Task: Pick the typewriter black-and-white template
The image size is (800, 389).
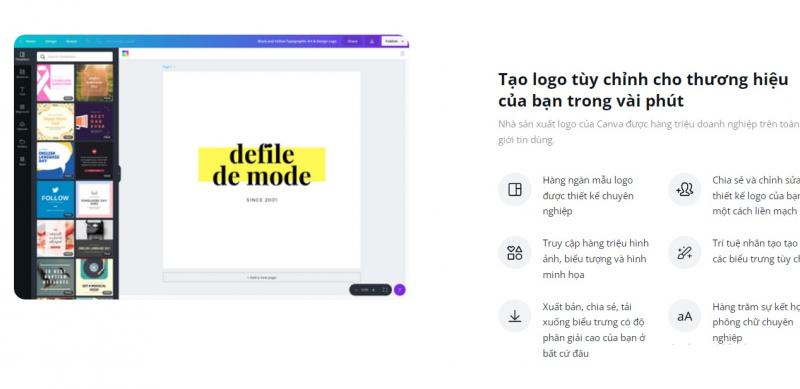Action: pos(94,238)
